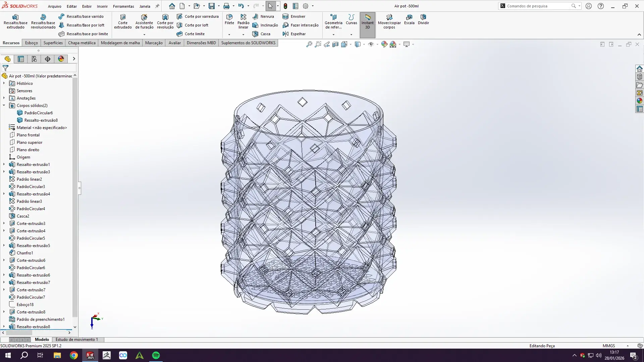
Task: Open Spotify from the Windows taskbar
Action: 156,355
